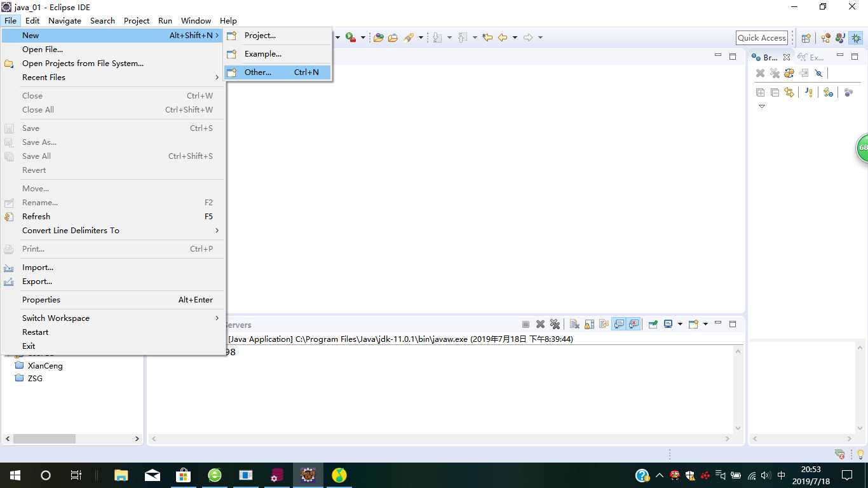Click Go to File for Breakpoint icon

804,73
